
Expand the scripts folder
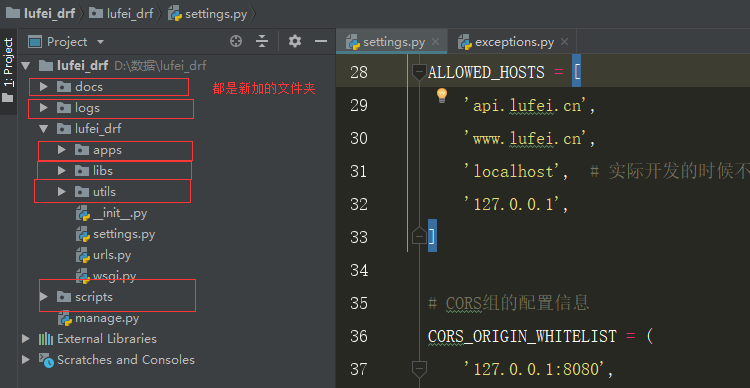point(44,297)
